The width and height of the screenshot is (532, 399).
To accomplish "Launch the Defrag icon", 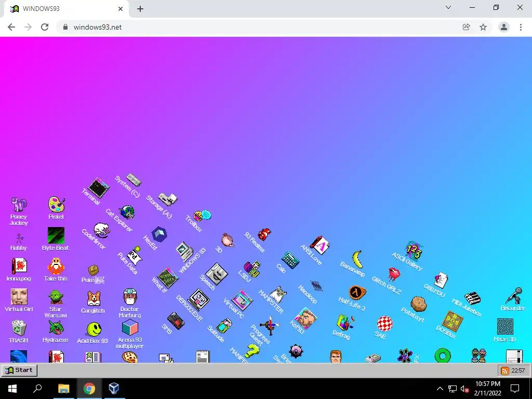I will pos(345,322).
